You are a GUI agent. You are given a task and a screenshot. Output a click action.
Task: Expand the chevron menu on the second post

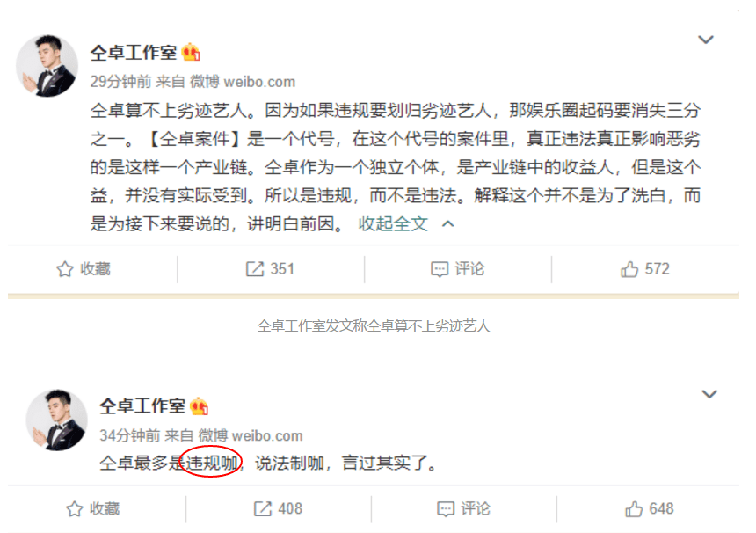tap(709, 394)
